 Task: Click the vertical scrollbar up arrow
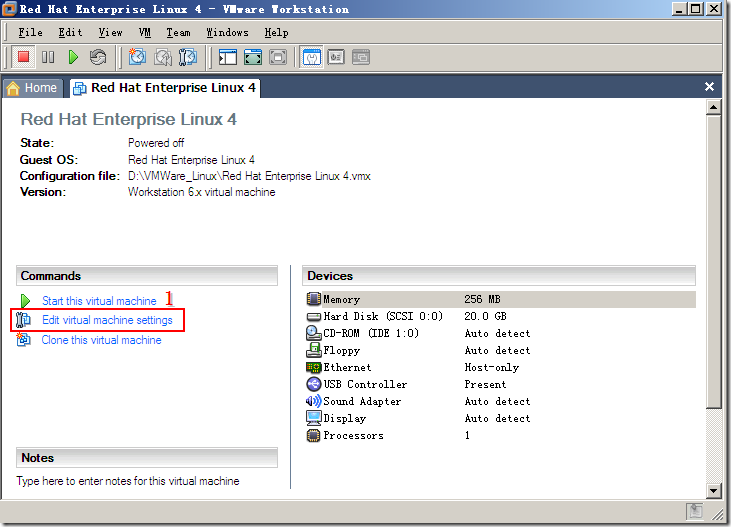(x=713, y=108)
